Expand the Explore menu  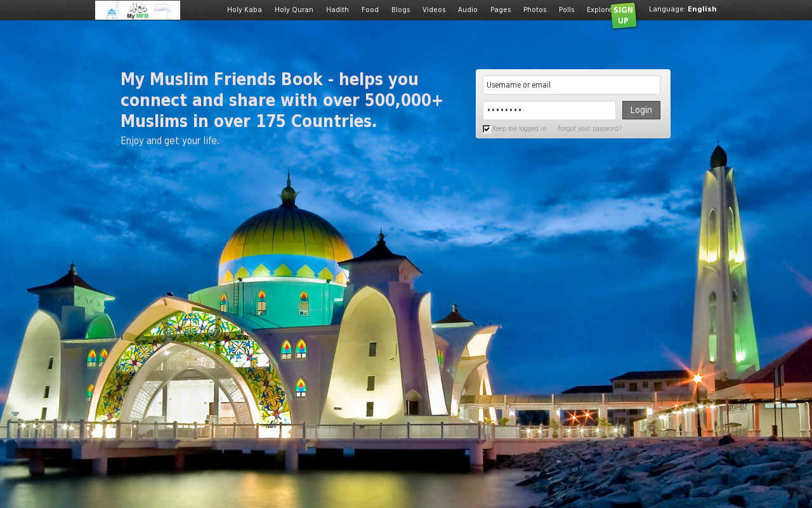(599, 10)
